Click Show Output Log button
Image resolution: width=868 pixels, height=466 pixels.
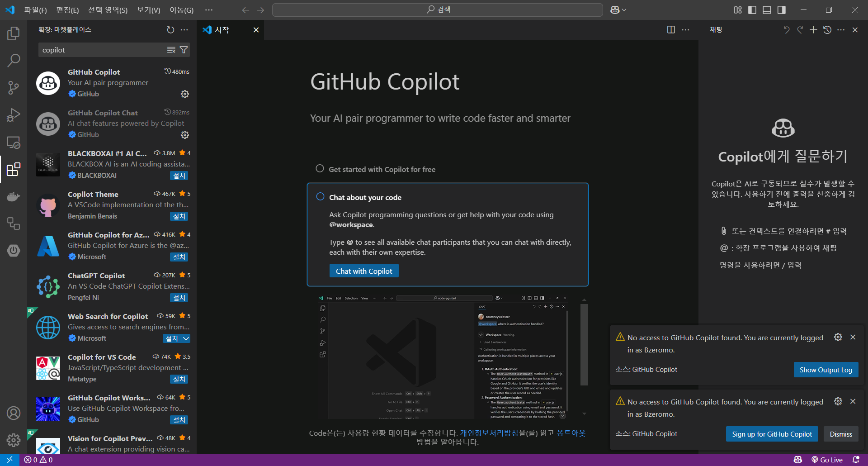[x=826, y=370]
